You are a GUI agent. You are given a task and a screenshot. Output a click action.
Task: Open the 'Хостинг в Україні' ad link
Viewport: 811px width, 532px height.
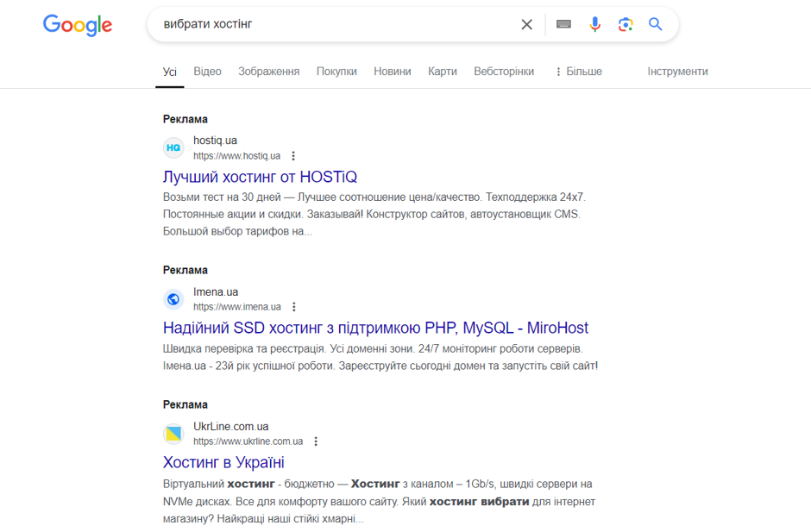pyautogui.click(x=223, y=462)
